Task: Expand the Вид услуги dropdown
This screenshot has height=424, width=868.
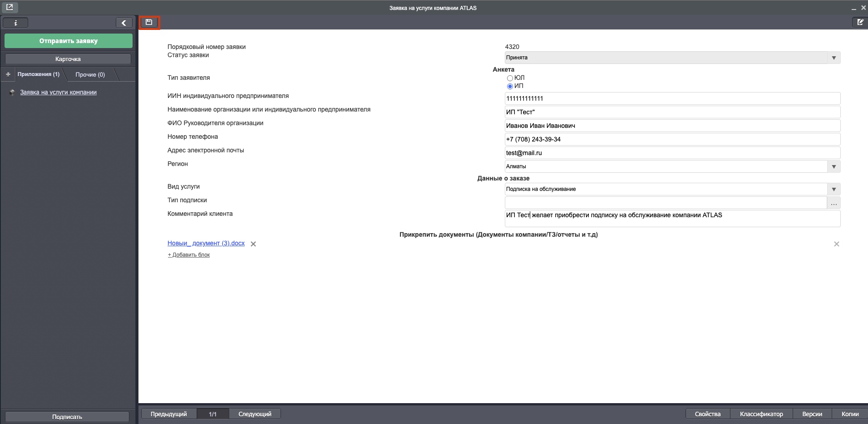Action: click(833, 189)
